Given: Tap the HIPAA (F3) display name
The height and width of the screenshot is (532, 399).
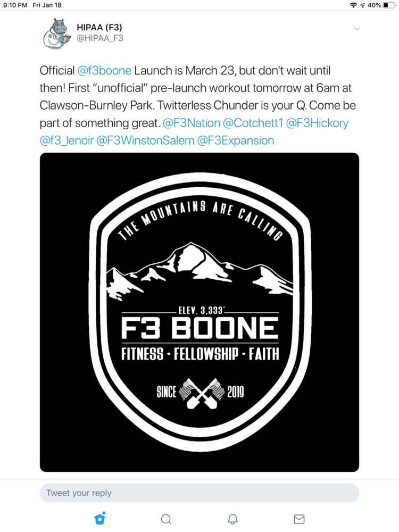Looking at the screenshot, I should pos(100,27).
